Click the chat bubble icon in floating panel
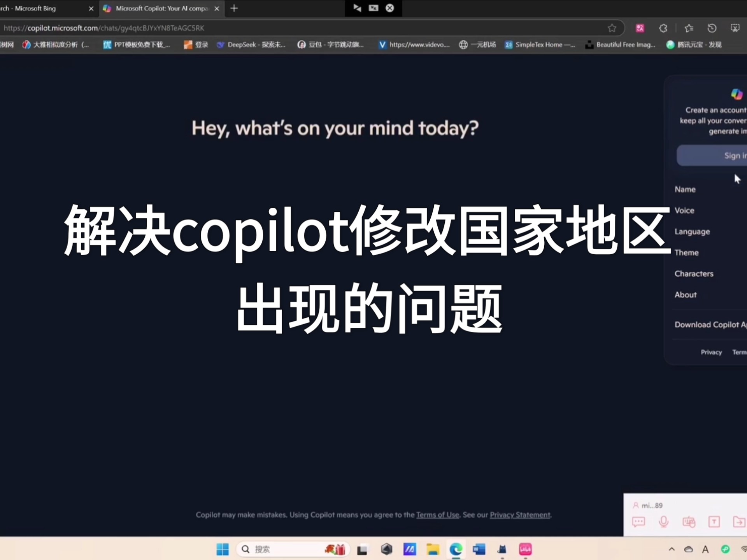This screenshot has width=747, height=560. pyautogui.click(x=638, y=522)
